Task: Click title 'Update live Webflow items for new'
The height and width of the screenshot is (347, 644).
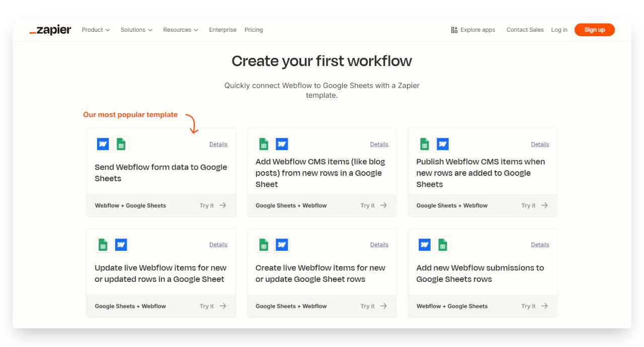Action: pos(160,273)
